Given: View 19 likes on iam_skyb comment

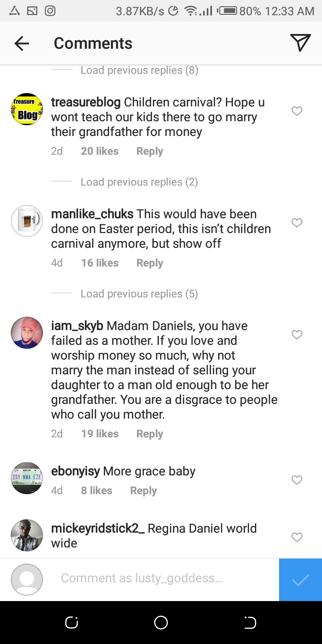Looking at the screenshot, I should click(x=100, y=434).
